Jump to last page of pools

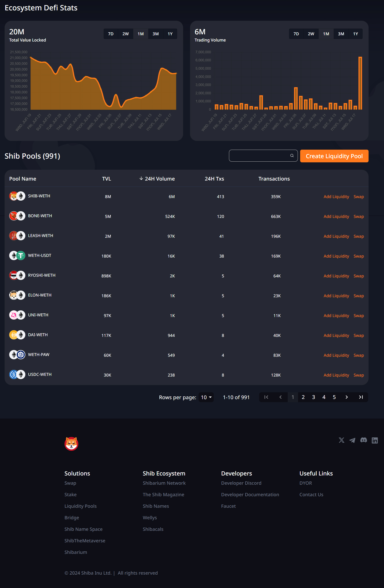click(x=361, y=397)
